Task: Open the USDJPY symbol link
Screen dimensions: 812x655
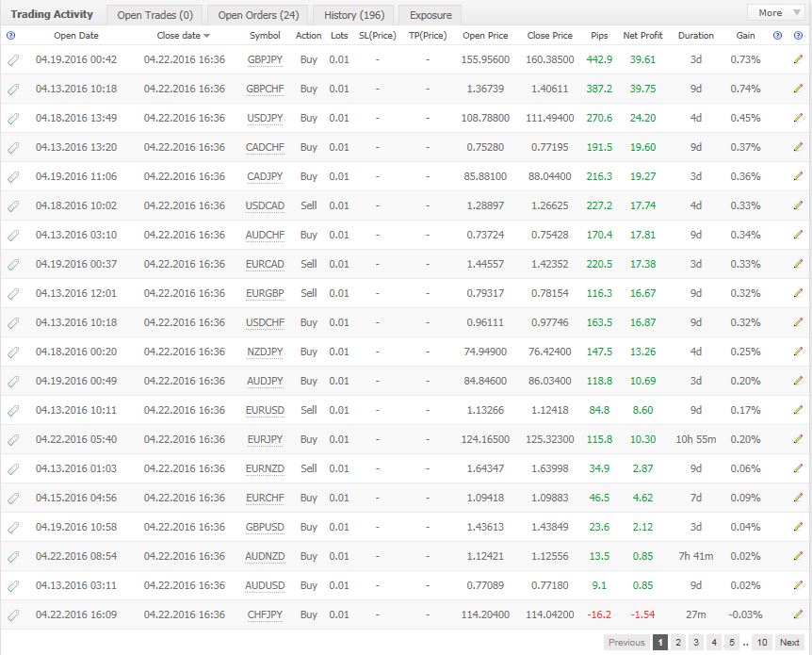Action: (x=265, y=118)
